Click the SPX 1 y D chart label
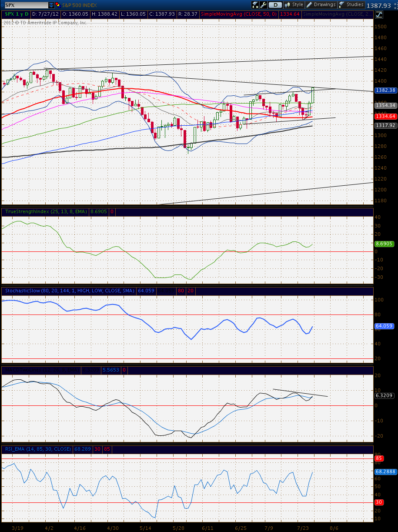Screen dimensions: 398x532 [x=17, y=14]
